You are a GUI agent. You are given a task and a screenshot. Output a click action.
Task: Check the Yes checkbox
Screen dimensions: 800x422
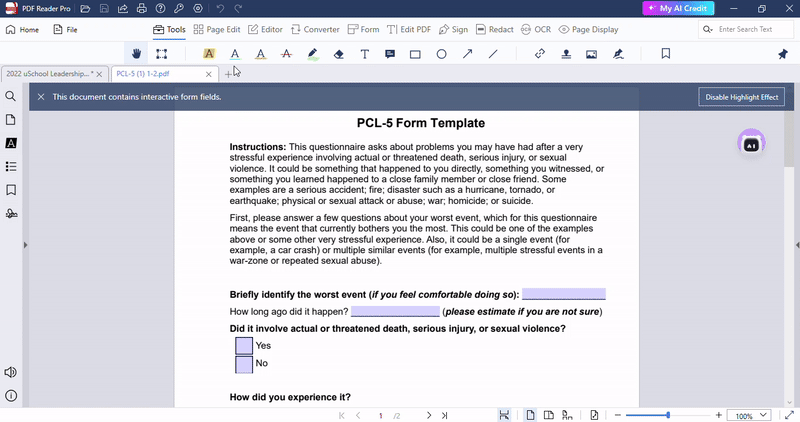pyautogui.click(x=244, y=345)
